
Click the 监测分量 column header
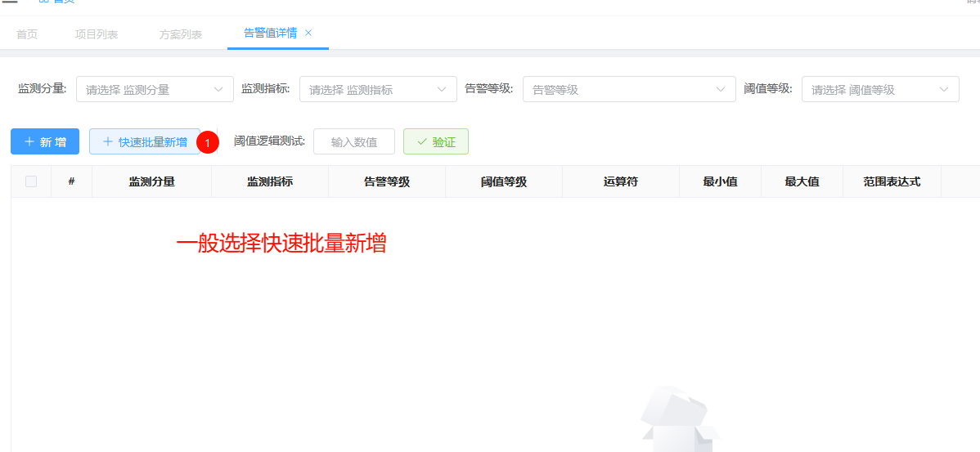tap(152, 181)
